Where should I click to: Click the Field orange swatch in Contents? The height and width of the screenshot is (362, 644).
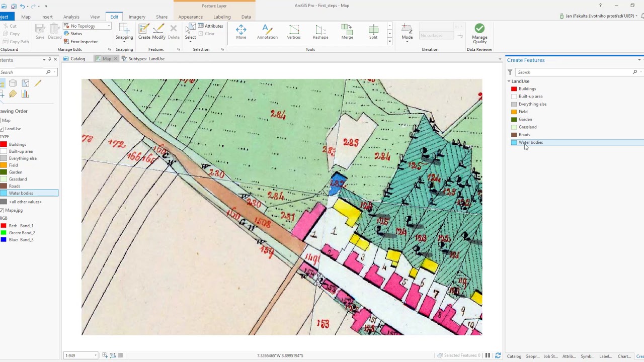(x=4, y=165)
